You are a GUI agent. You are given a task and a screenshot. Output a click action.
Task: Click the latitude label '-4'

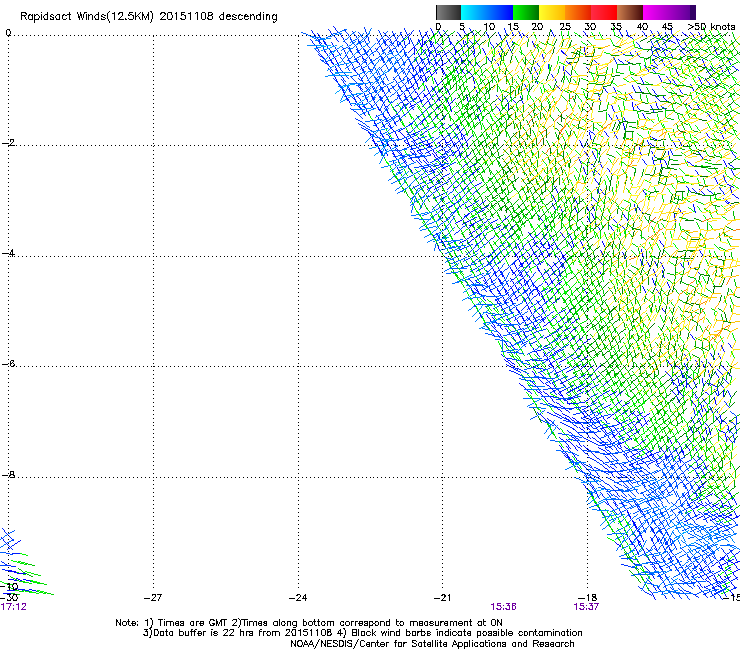[x=8, y=253]
